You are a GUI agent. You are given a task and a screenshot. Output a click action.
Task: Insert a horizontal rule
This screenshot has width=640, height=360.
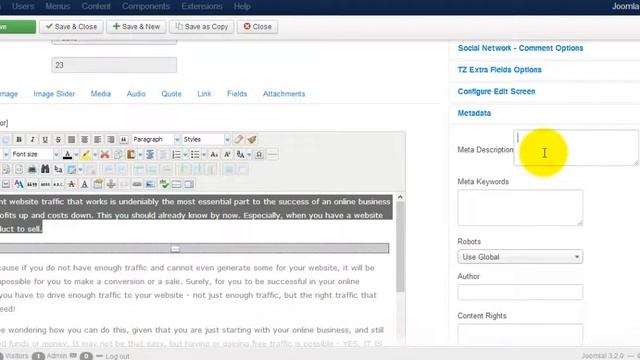click(x=273, y=154)
